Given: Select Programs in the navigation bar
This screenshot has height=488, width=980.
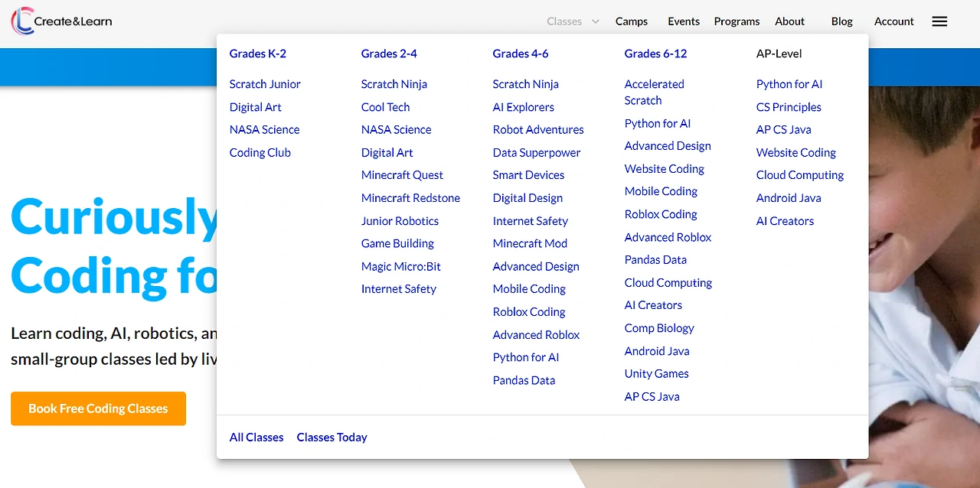Looking at the screenshot, I should (x=737, y=21).
